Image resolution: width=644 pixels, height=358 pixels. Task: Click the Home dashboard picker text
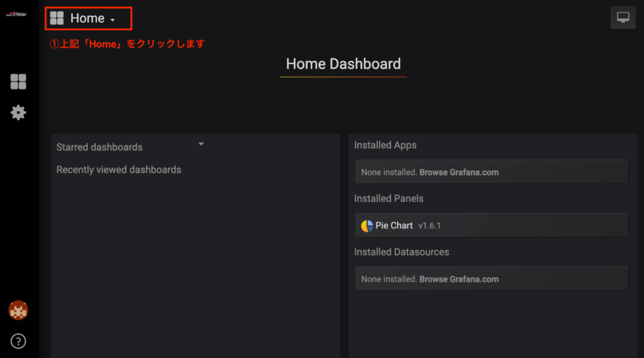pos(87,18)
